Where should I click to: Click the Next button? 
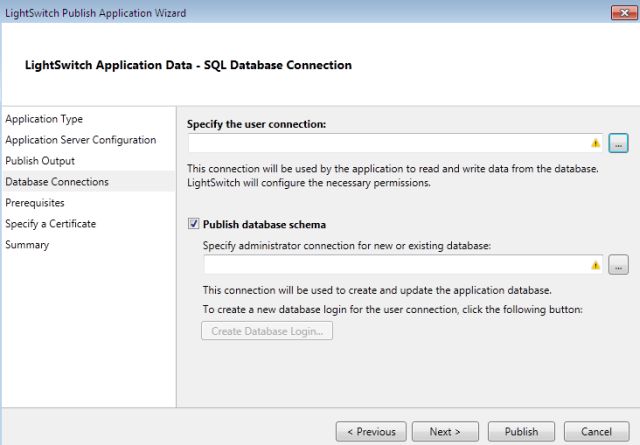[x=445, y=432]
